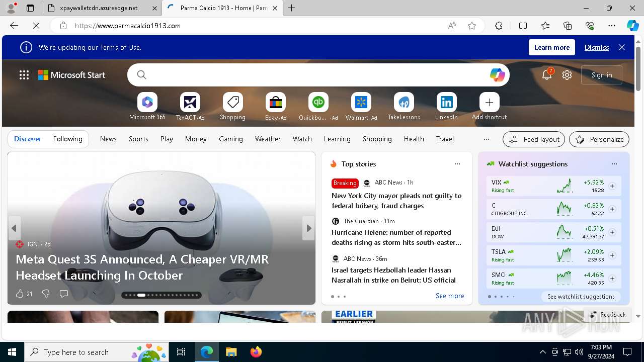Open the Ebay shortcut tile
The height and width of the screenshot is (362, 644).
275,103
